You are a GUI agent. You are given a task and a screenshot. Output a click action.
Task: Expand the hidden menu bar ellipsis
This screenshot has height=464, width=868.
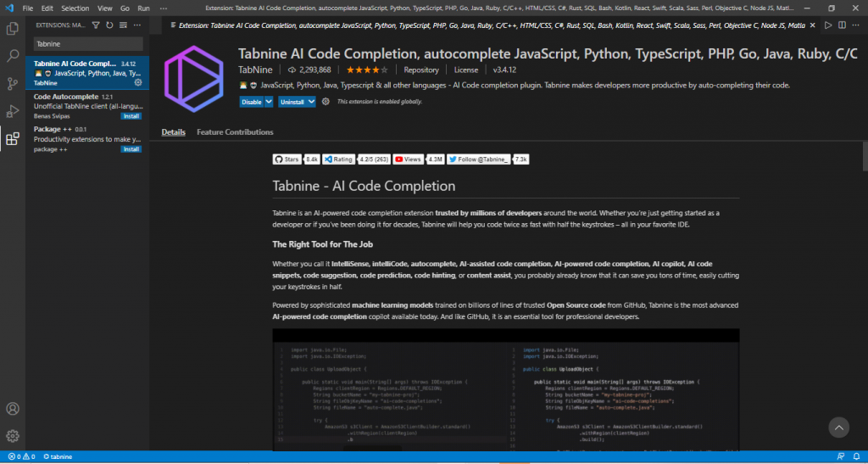[x=164, y=8]
